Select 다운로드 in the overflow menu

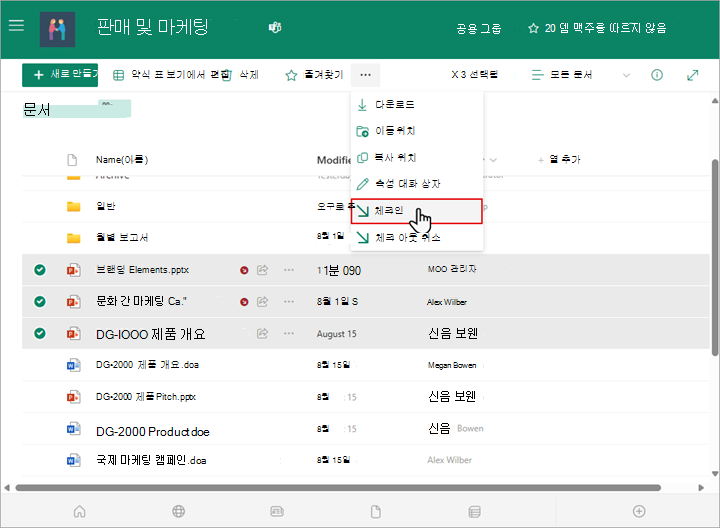point(417,105)
